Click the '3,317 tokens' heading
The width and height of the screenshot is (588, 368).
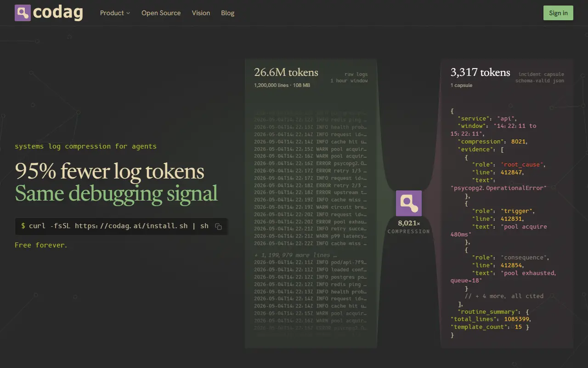tap(480, 73)
